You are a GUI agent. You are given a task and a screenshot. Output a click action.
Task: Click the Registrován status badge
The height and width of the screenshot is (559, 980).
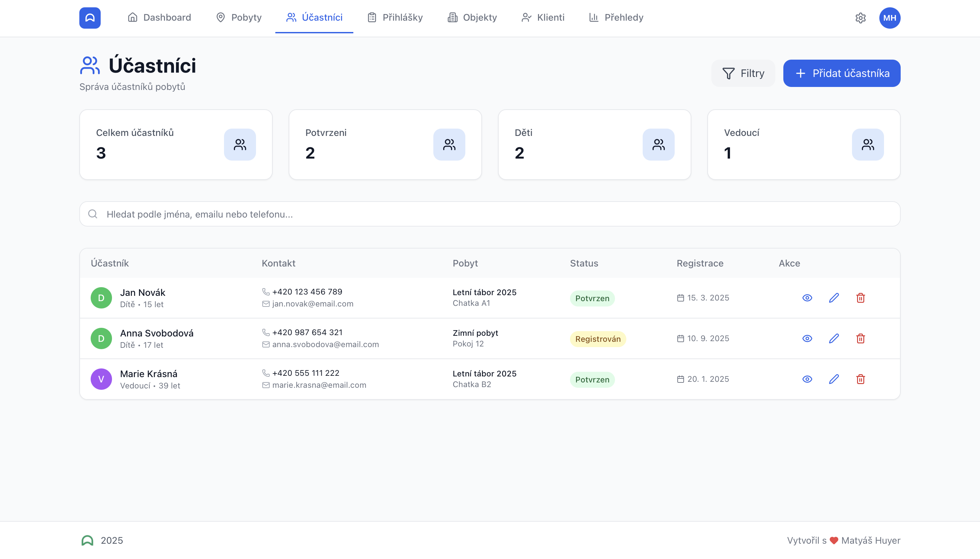(x=597, y=338)
